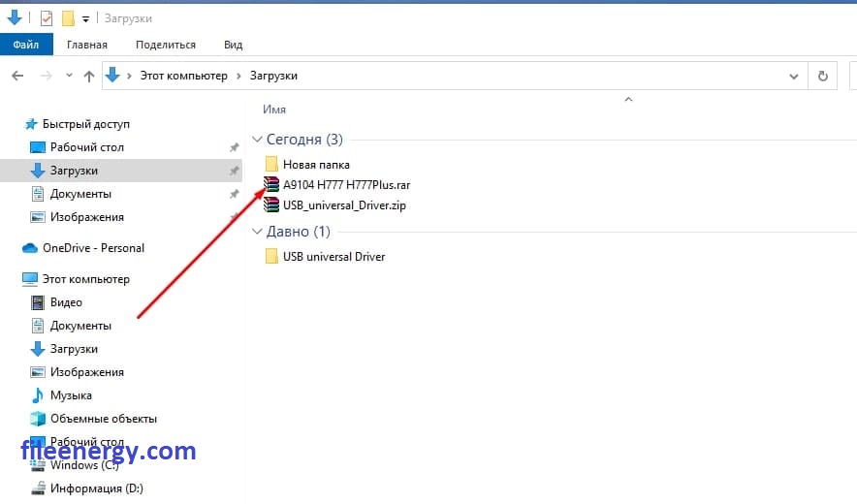857x504 pixels.
Task: Click the download arrow icon in title bar
Action: coord(15,17)
